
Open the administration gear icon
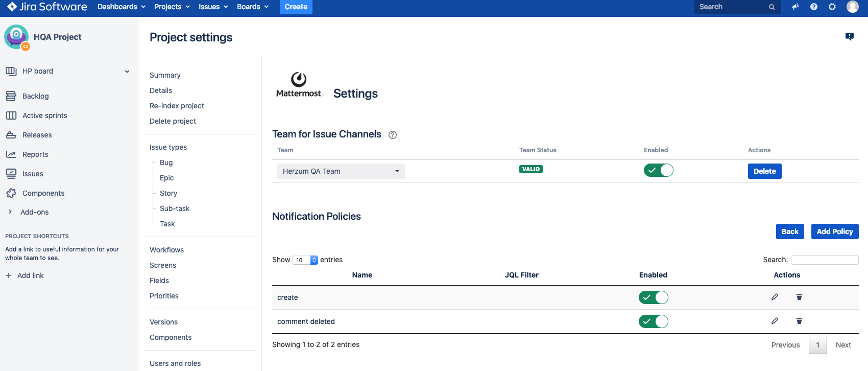(x=832, y=7)
